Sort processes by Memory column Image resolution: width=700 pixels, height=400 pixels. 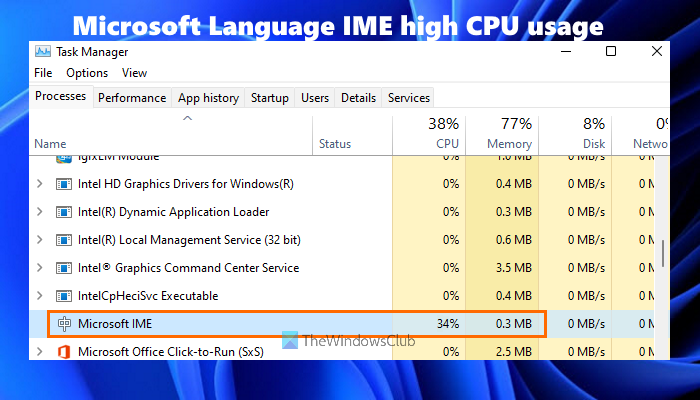point(503,134)
